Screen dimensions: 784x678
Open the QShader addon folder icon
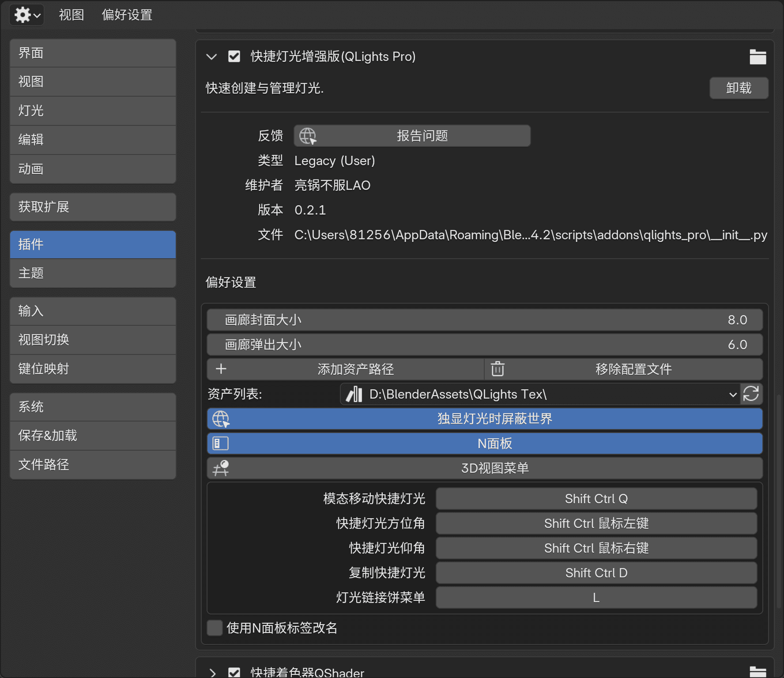pos(758,671)
